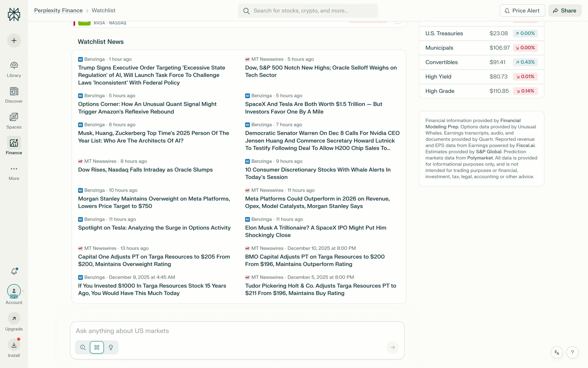This screenshot has width=588, height=368.
Task: Open notifications bell icon
Action: (x=14, y=271)
